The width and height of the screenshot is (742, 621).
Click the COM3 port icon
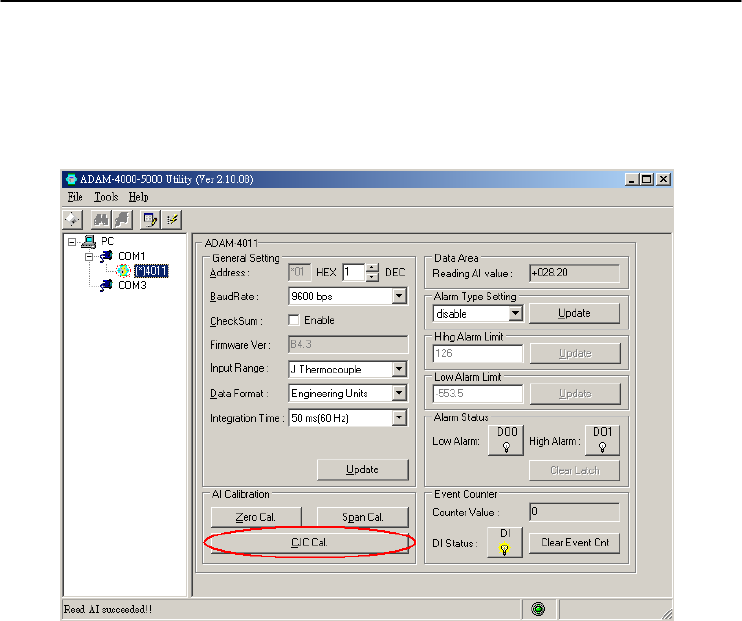(x=106, y=285)
